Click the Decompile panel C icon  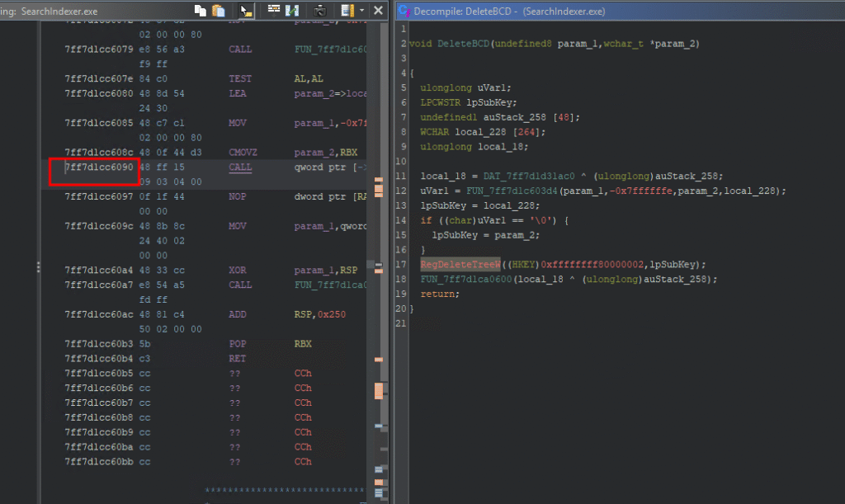404,11
